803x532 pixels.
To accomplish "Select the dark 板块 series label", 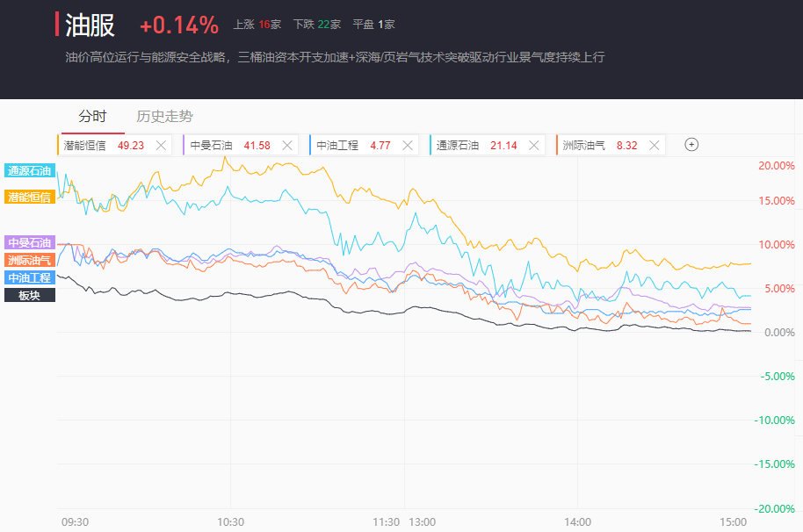I will coord(30,295).
